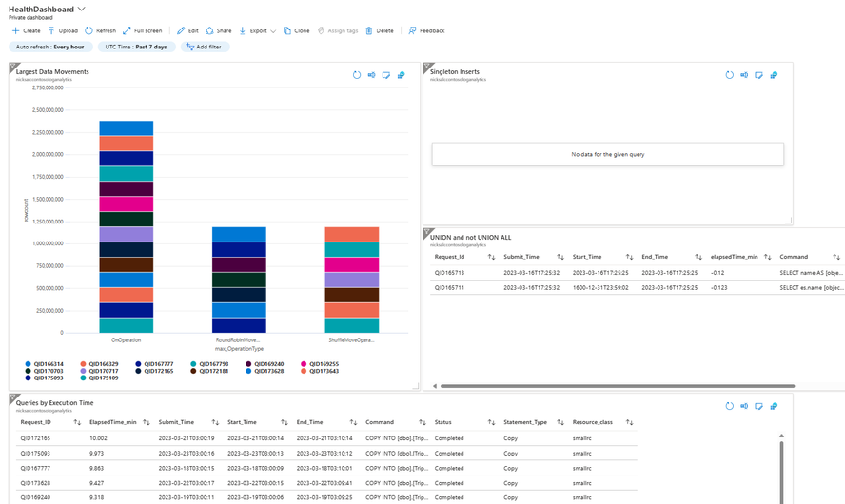Image resolution: width=845 pixels, height=504 pixels.
Task: Open the Export dropdown menu
Action: [x=258, y=30]
